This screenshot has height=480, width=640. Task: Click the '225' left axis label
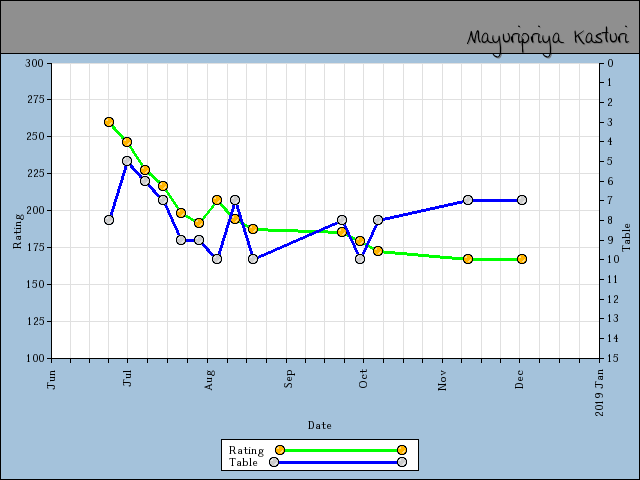(x=34, y=173)
